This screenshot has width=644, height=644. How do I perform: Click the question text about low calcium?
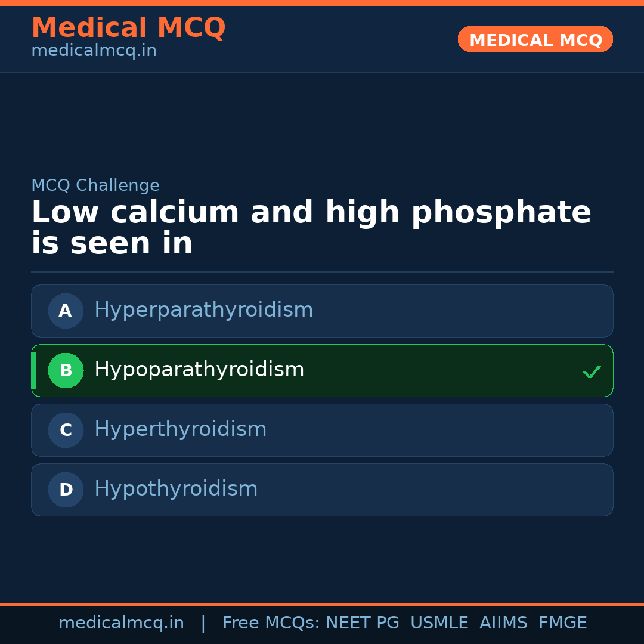click(x=311, y=228)
